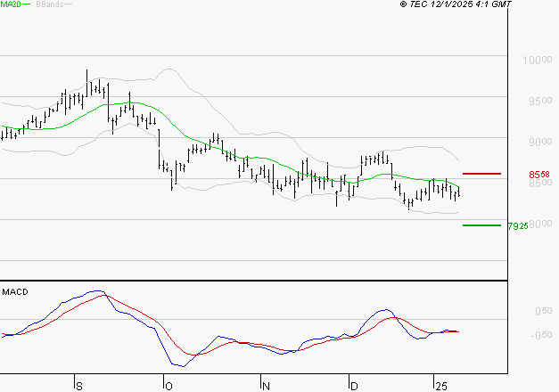Click the BBands legend label
This screenshot has width=559, height=392.
(x=50, y=5)
